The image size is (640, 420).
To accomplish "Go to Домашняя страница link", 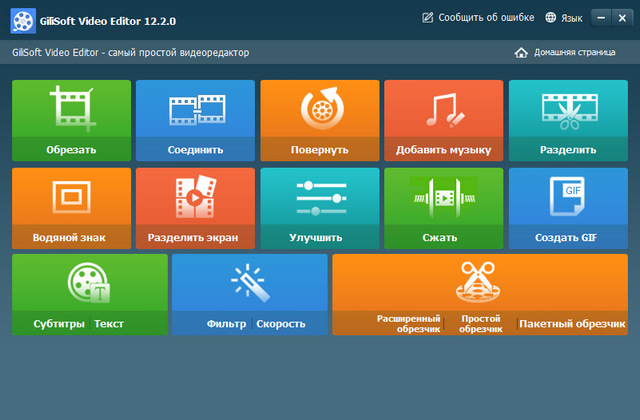I will (x=566, y=52).
